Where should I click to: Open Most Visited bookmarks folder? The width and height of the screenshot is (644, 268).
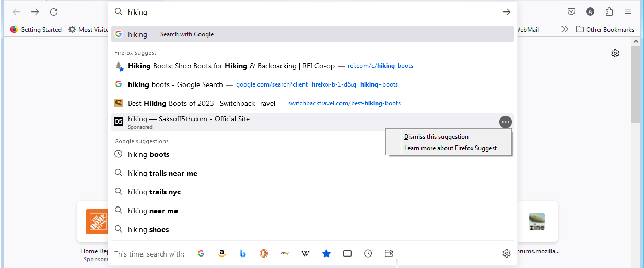(x=88, y=30)
